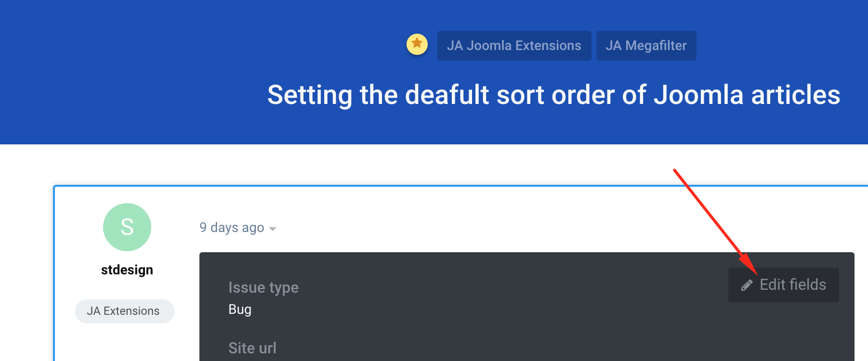Click the caret arrow after post time

point(273,229)
